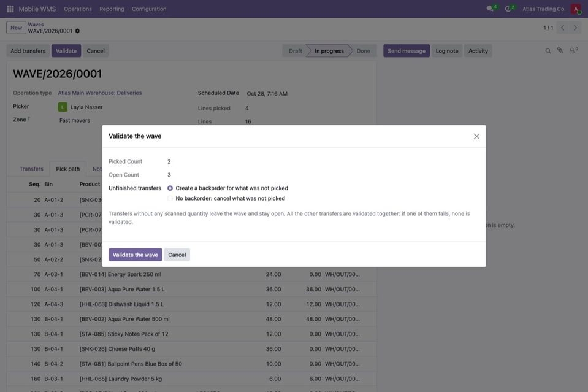The height and width of the screenshot is (392, 588).
Task: Click the Log note button
Action: click(447, 51)
